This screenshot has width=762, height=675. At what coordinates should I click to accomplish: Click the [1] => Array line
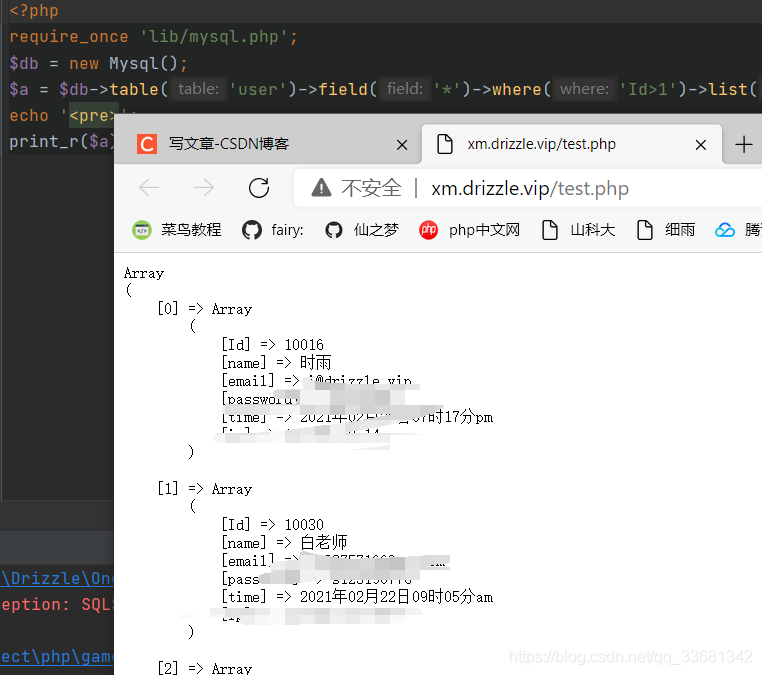(x=205, y=488)
